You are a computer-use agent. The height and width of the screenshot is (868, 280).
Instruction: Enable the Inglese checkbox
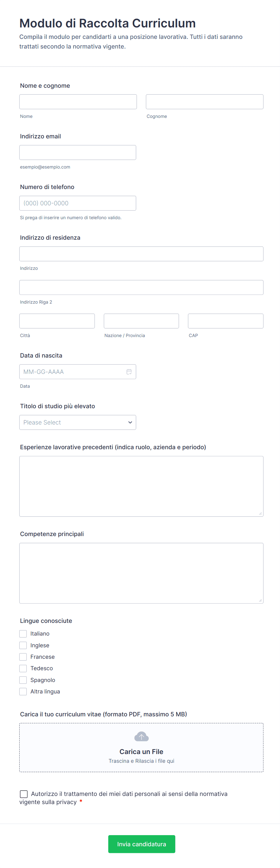pyautogui.click(x=23, y=645)
